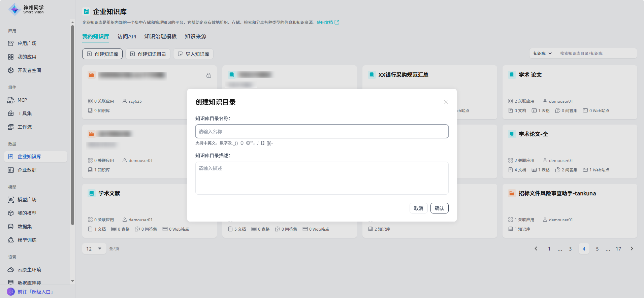Image resolution: width=644 pixels, height=298 pixels.
Task: Go to next page with right arrow
Action: [x=632, y=249]
